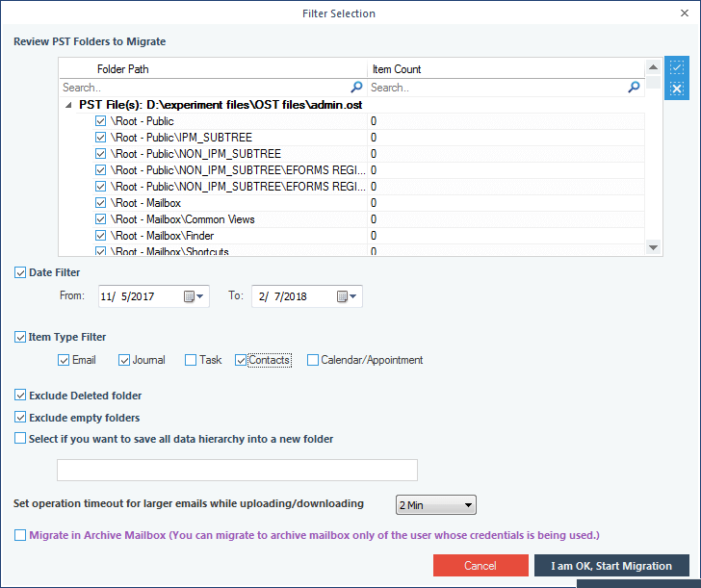
Task: Click the deselect-all folders icon
Action: [676, 89]
